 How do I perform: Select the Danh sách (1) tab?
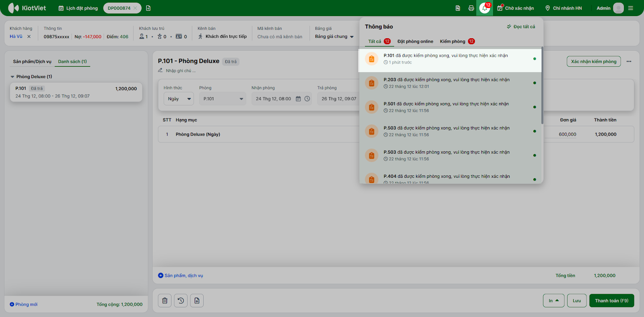[x=72, y=62]
